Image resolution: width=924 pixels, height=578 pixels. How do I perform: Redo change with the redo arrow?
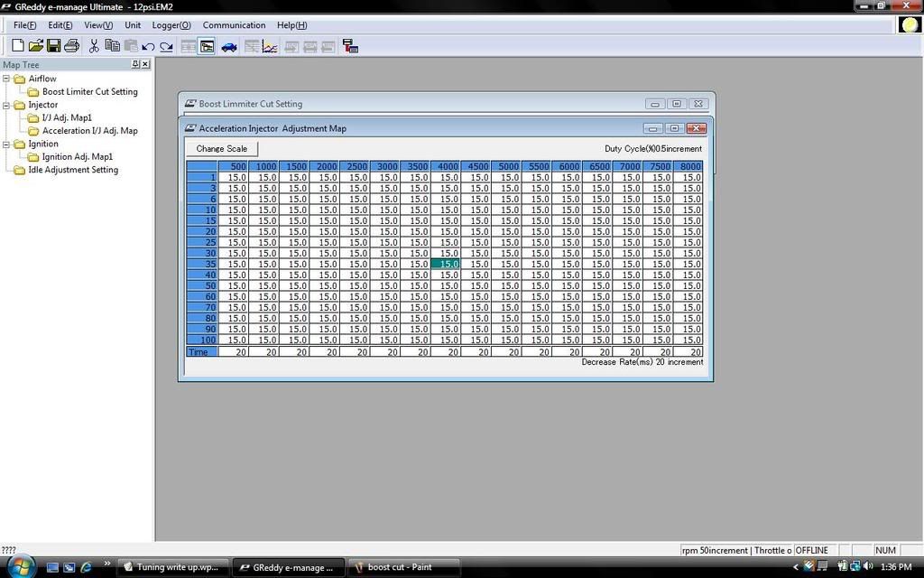166,47
